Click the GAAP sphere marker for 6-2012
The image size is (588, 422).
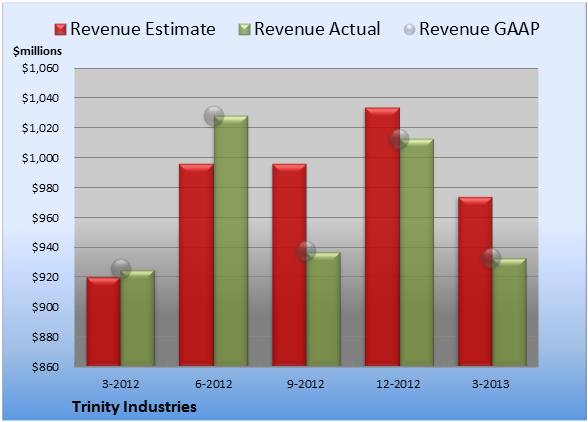(x=214, y=116)
